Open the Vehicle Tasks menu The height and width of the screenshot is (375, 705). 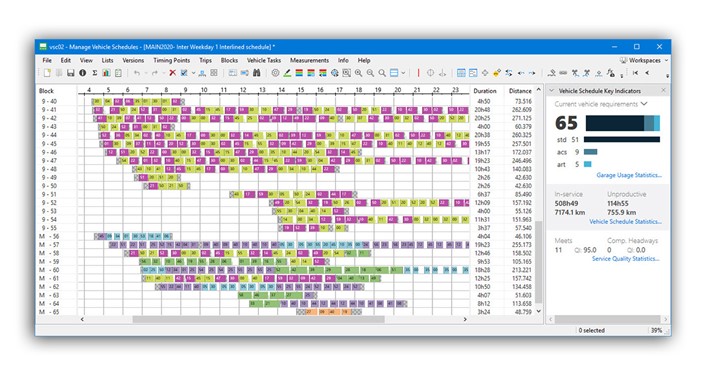(264, 60)
